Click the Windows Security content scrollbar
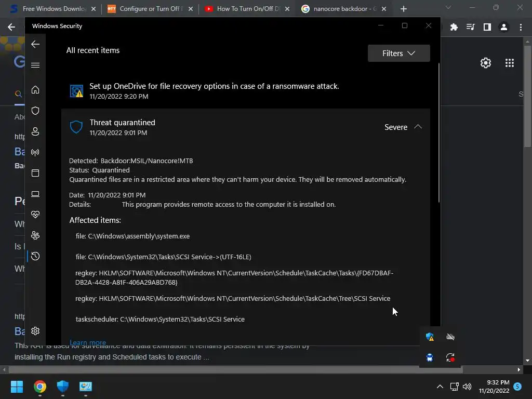Screen dimensions: 532x399 [438, 133]
